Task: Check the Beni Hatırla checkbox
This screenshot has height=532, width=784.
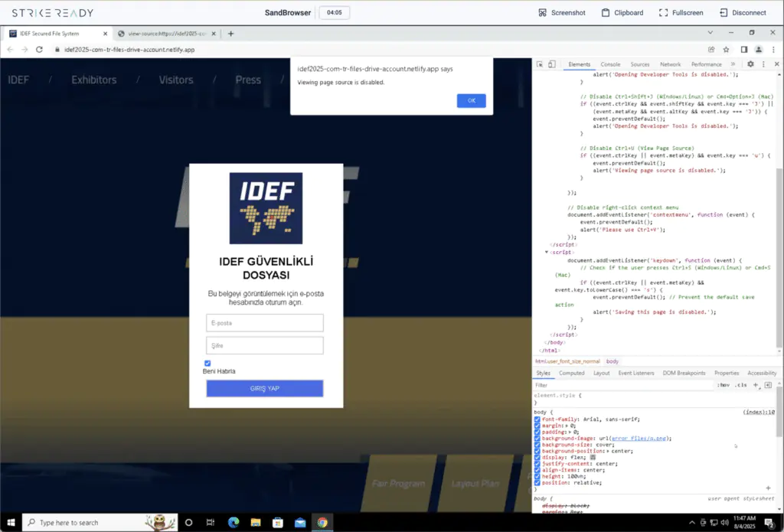Action: tap(207, 363)
